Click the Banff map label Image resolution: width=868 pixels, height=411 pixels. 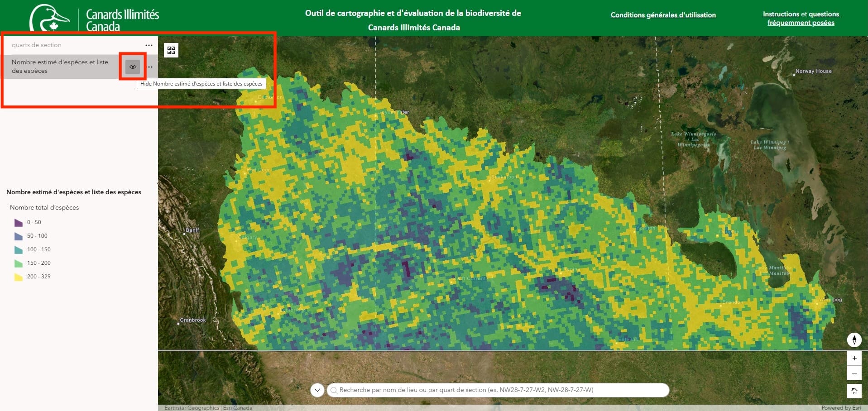pos(192,230)
